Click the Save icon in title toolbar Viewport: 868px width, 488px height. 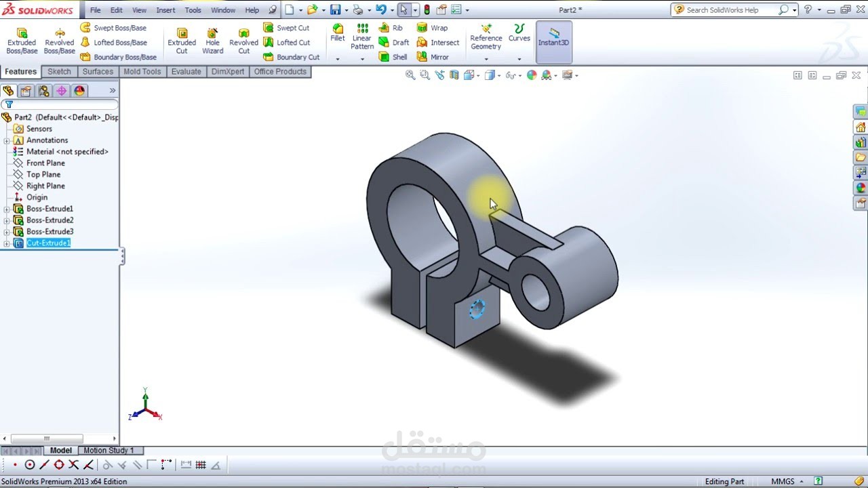335,10
